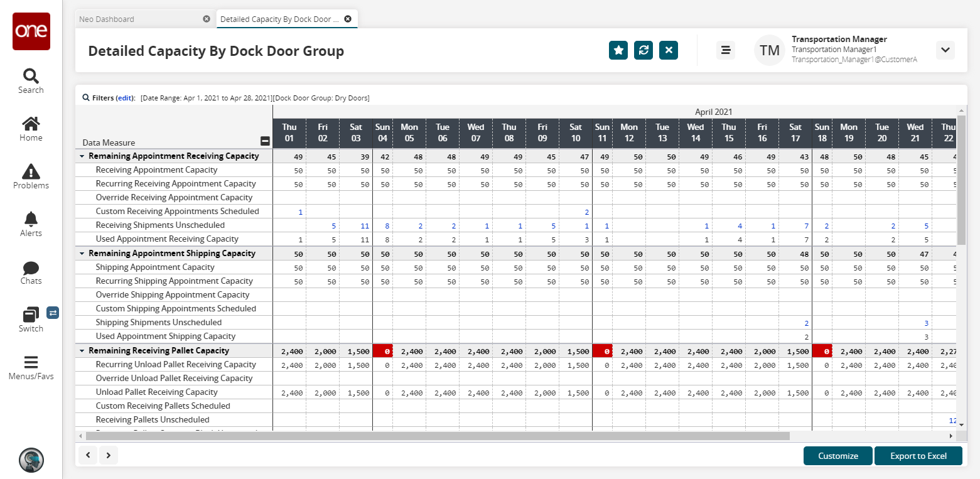Collapse Remaining Appointment Shipping Capacity group
980x479 pixels.
pyautogui.click(x=82, y=254)
